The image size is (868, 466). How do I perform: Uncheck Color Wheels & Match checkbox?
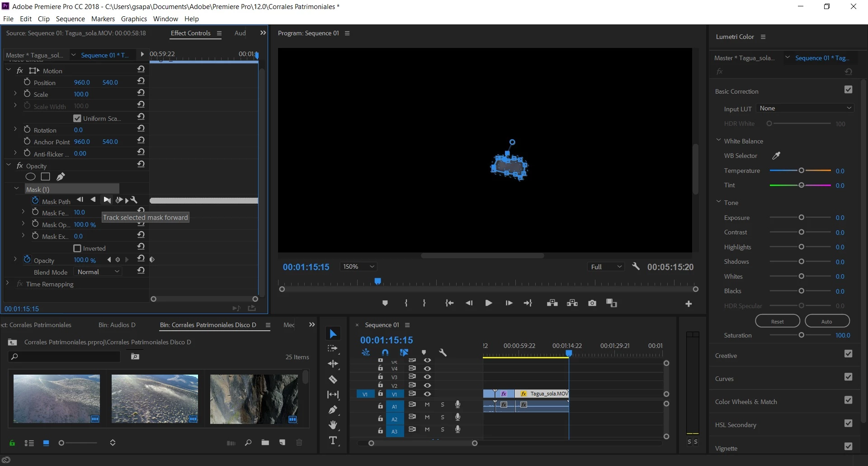pos(848,400)
